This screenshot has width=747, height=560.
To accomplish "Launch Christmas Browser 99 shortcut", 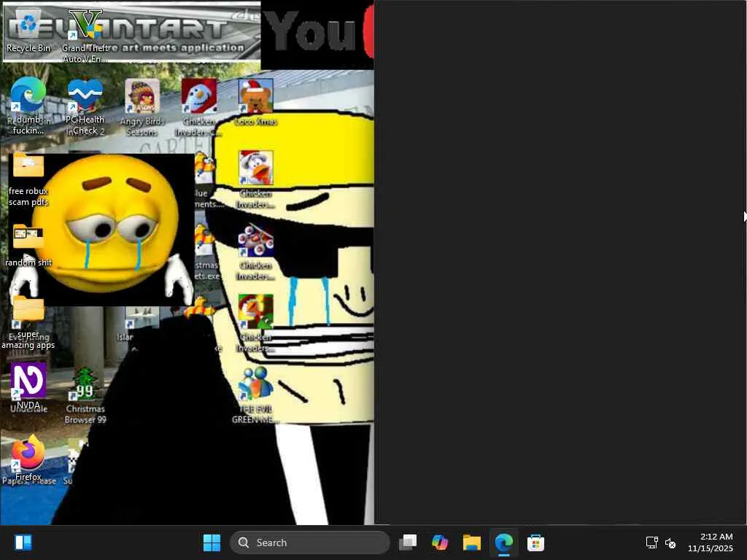I will tap(85, 395).
